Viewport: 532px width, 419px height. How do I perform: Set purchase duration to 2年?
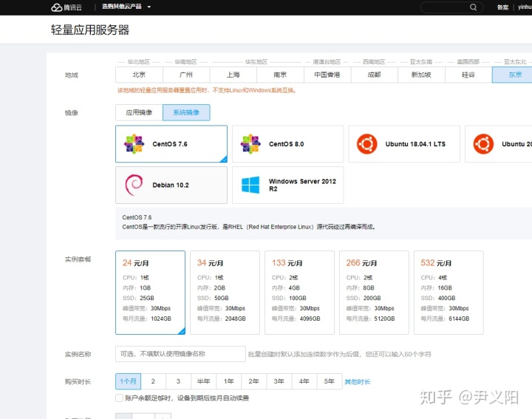tap(253, 381)
